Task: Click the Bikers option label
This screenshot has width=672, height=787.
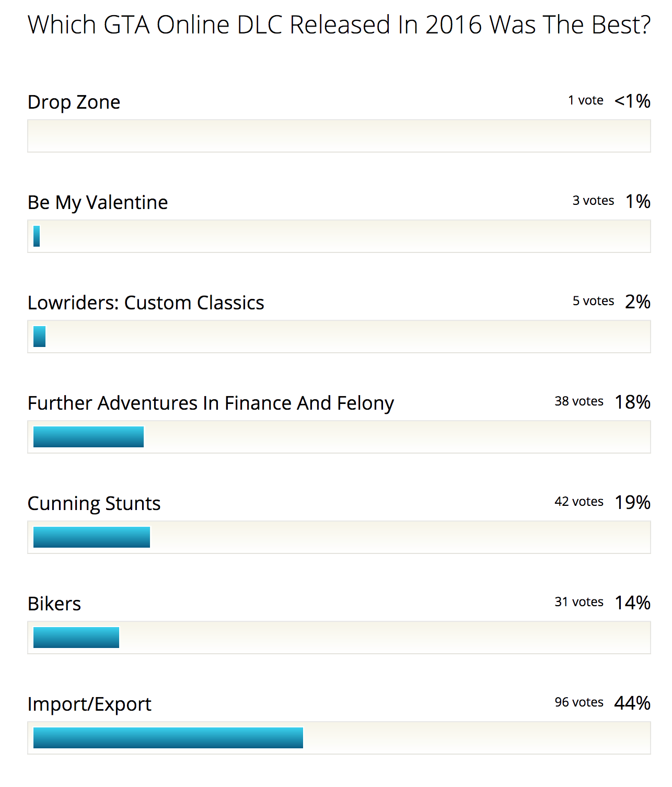Action: pyautogui.click(x=54, y=604)
